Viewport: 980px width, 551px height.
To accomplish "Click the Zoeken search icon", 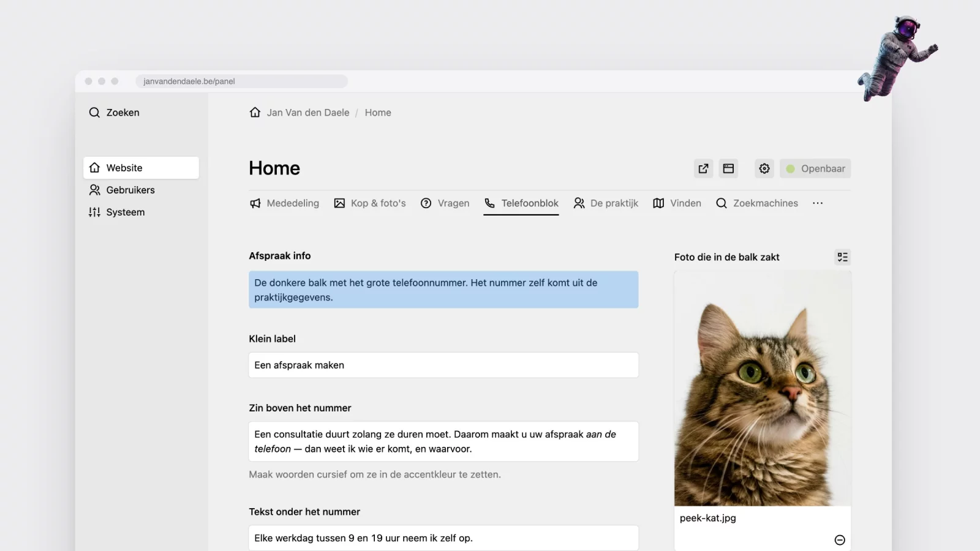I will 94,113.
